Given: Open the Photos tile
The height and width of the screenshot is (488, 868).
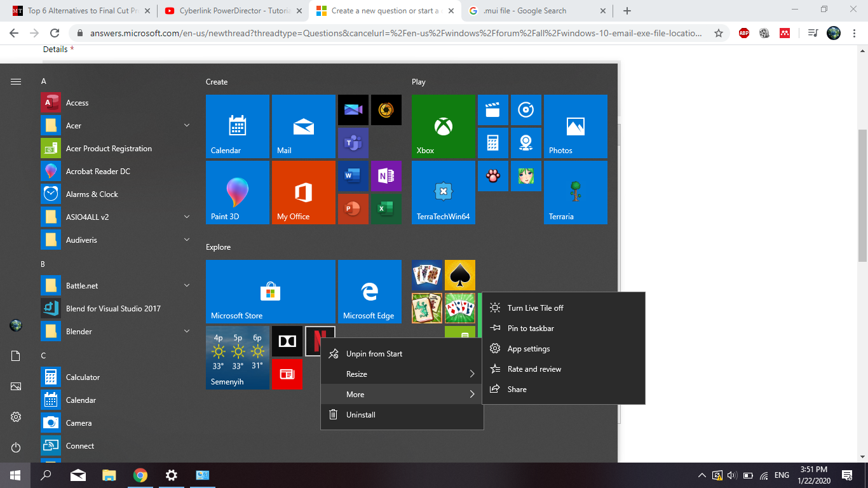Looking at the screenshot, I should tap(575, 126).
